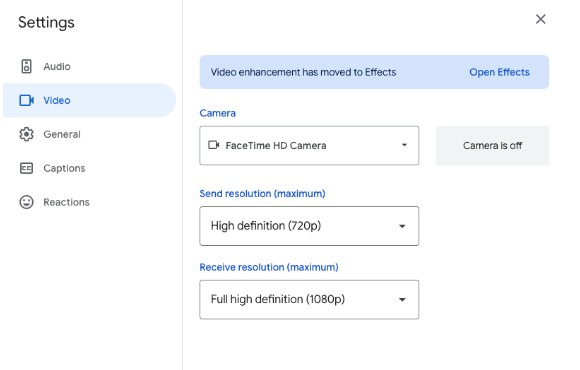
Task: Click the Reactions smiley icon
Action: tap(26, 202)
